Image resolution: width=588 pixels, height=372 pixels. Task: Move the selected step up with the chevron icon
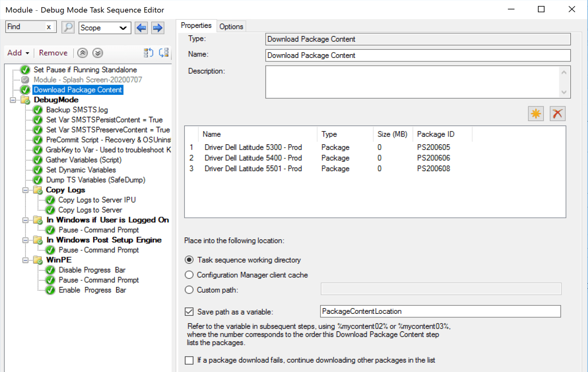(x=82, y=53)
